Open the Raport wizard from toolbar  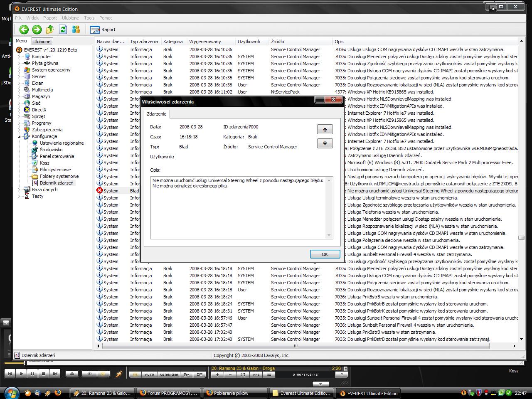[x=103, y=30]
